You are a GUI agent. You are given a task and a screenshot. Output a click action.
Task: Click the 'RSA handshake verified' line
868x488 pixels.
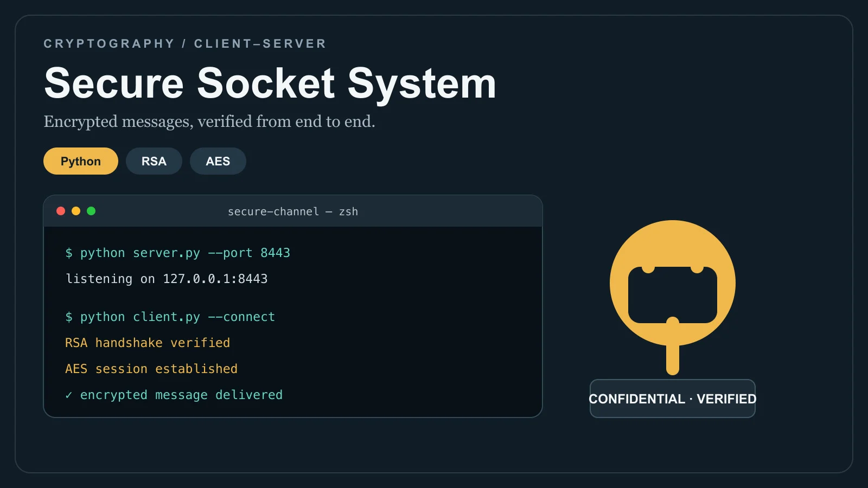click(x=148, y=343)
